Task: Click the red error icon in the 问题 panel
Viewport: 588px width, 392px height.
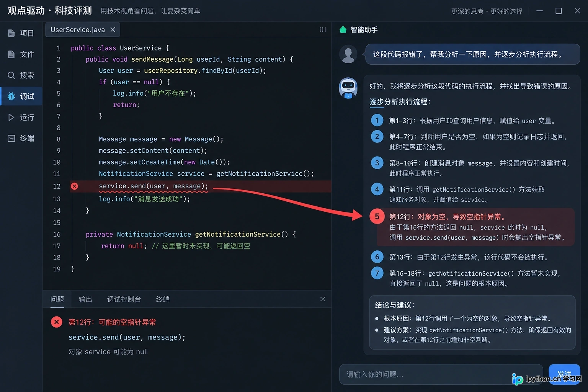Action: 57,322
